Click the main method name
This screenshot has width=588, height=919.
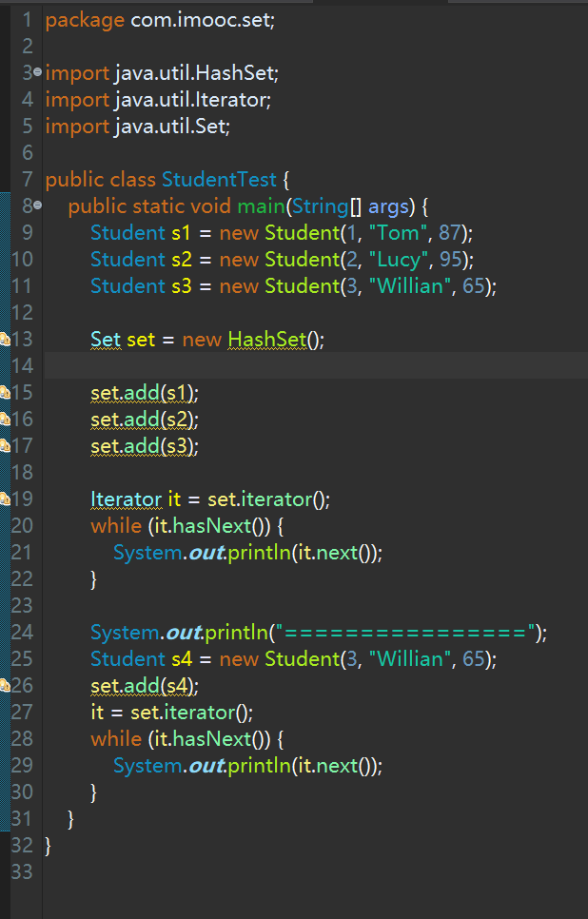tap(261, 206)
